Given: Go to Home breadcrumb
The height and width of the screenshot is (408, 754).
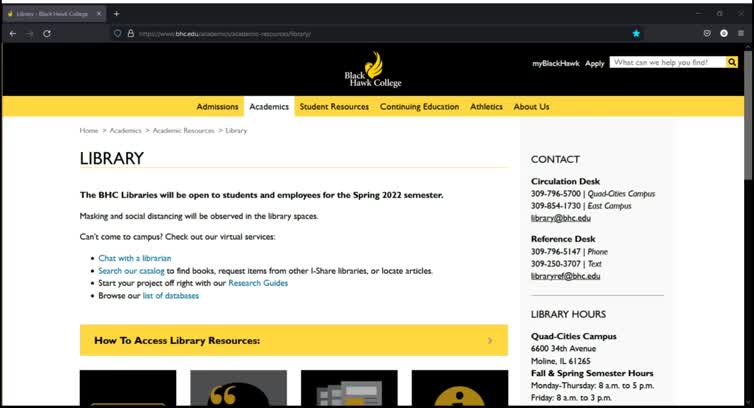Looking at the screenshot, I should click(x=88, y=130).
